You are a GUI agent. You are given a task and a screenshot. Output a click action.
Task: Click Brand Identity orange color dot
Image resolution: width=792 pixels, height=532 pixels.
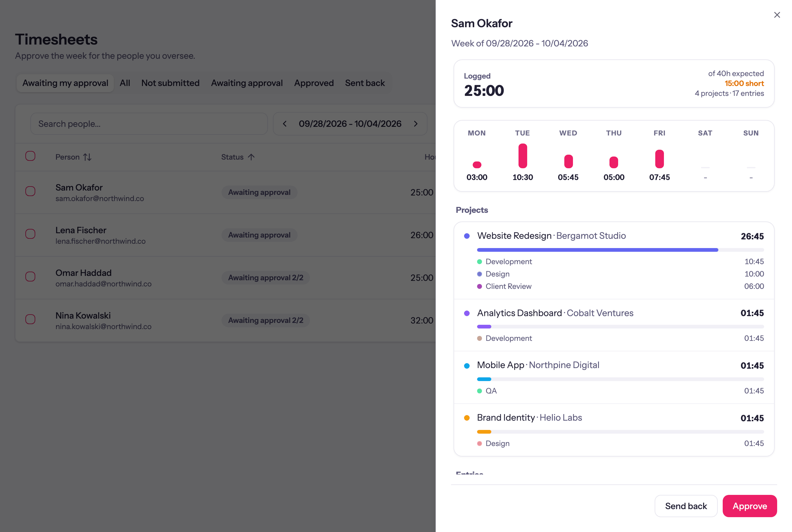[467, 418]
